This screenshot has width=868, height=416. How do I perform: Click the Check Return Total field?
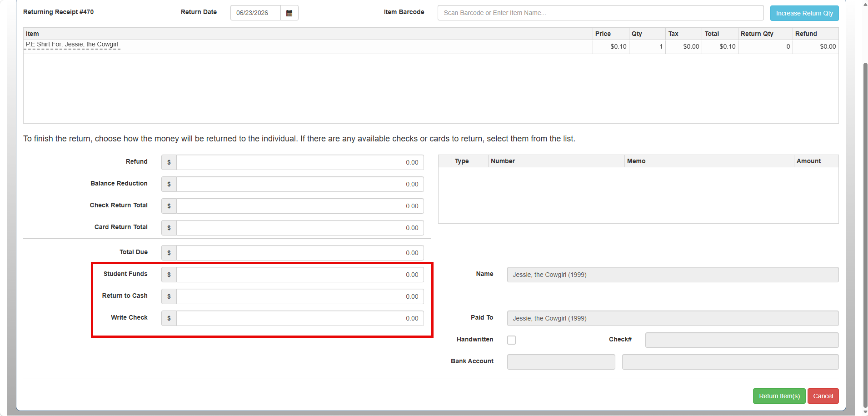[300, 206]
